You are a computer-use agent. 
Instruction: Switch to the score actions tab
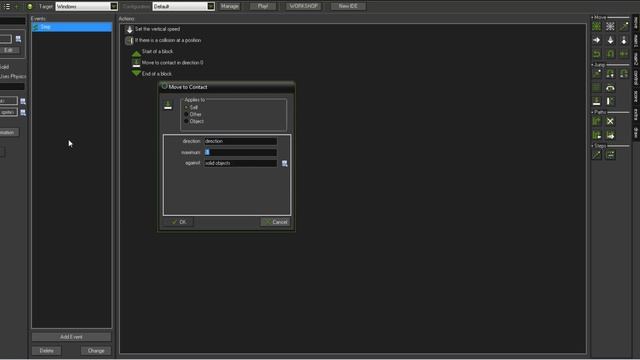click(636, 96)
